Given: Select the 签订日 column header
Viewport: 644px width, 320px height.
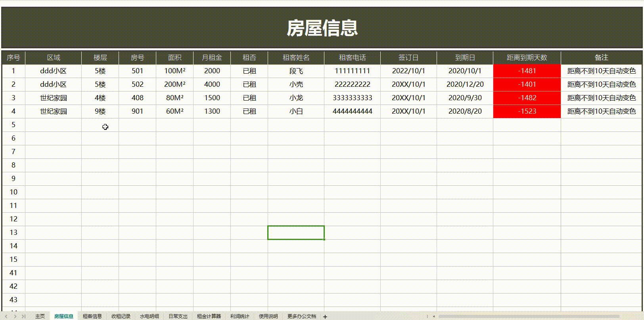Looking at the screenshot, I should pos(409,58).
